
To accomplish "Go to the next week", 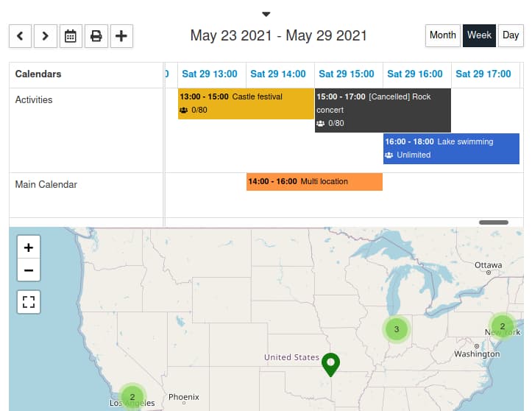I will pyautogui.click(x=45, y=35).
